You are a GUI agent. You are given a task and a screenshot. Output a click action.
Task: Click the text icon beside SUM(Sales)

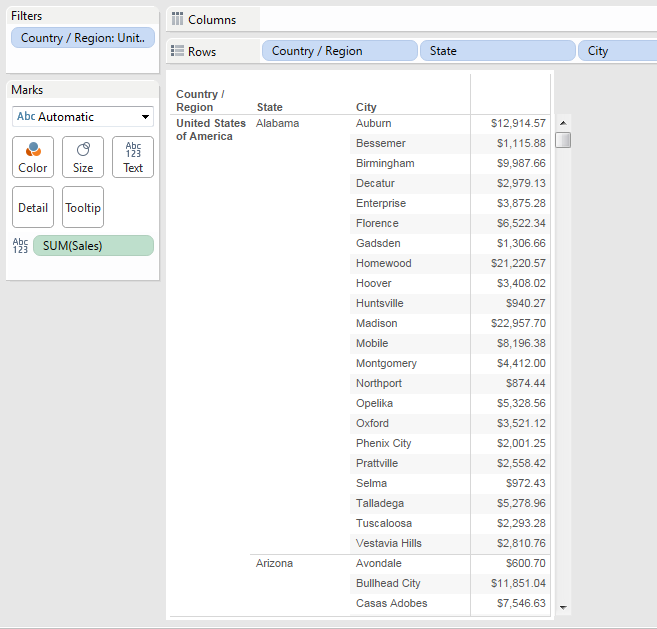click(20, 246)
